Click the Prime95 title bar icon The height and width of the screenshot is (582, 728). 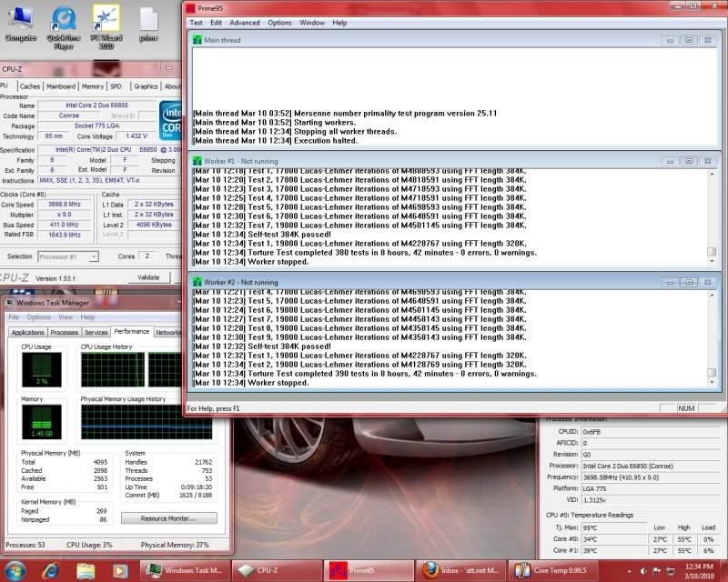tap(190, 8)
